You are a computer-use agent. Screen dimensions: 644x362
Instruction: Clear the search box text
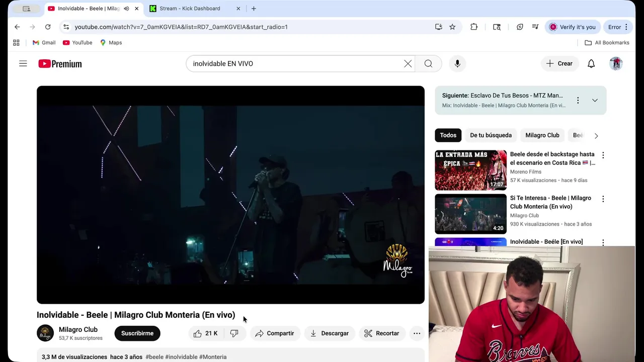click(408, 63)
